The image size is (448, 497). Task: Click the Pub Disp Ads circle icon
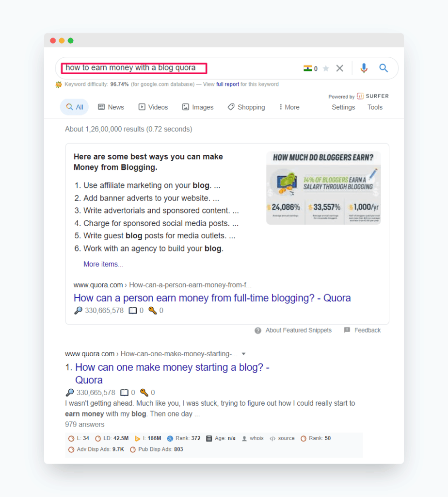[x=133, y=449]
